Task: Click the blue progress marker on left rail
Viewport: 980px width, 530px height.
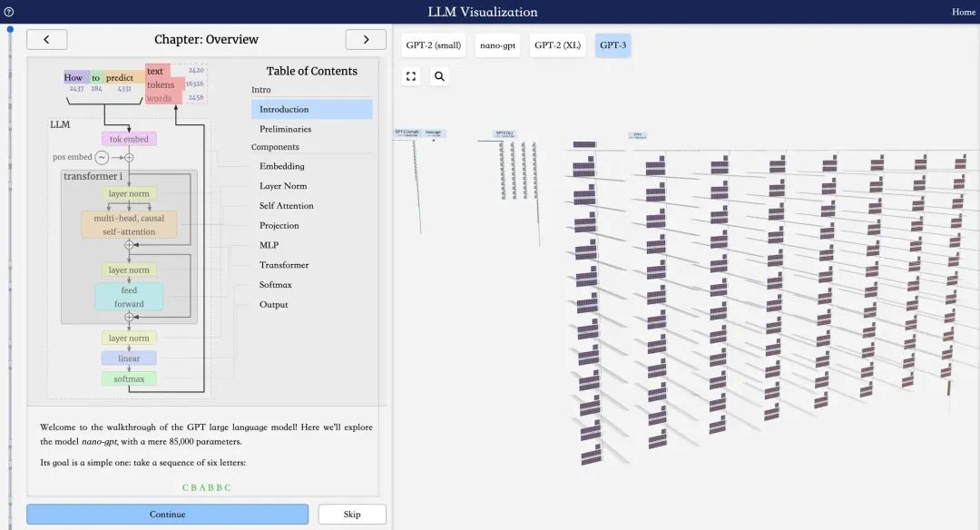Action: click(x=10, y=29)
